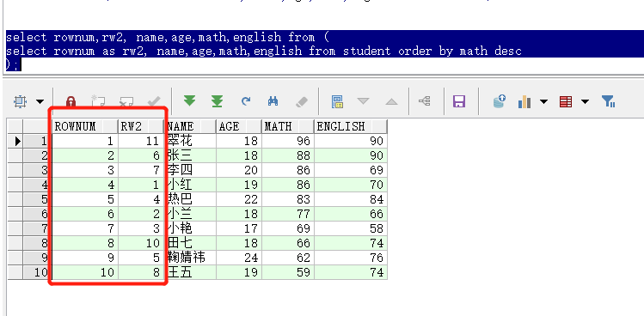Click the insert record icon
Viewport: 644px width, 316px height.
(98, 101)
